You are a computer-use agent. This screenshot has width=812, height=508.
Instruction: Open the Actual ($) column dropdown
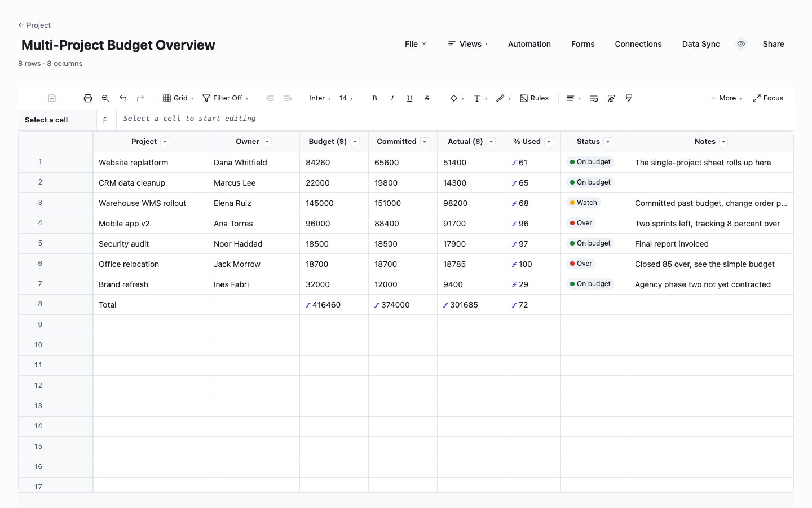click(491, 142)
